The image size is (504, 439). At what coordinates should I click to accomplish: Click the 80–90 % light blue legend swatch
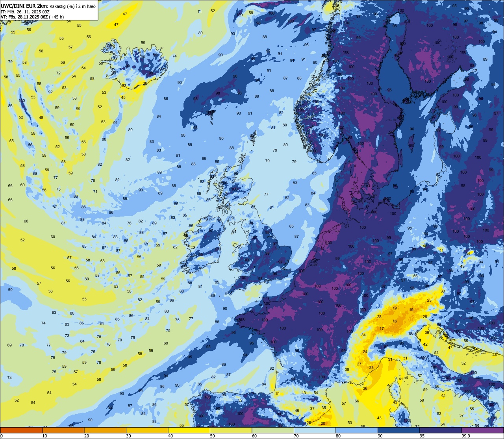click(357, 430)
